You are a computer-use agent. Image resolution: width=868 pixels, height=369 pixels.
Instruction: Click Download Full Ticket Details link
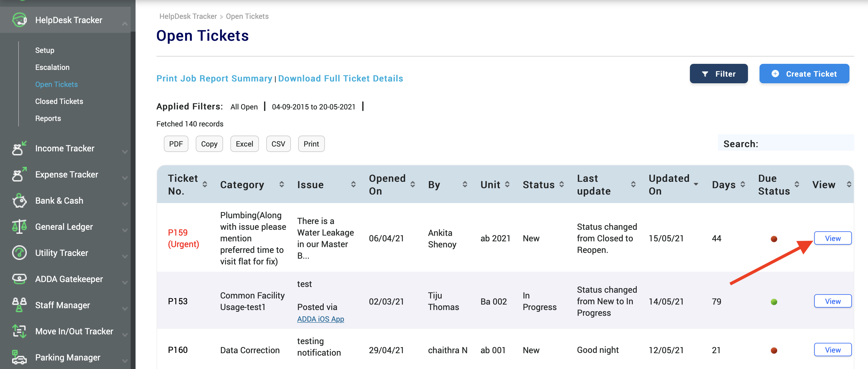point(340,78)
